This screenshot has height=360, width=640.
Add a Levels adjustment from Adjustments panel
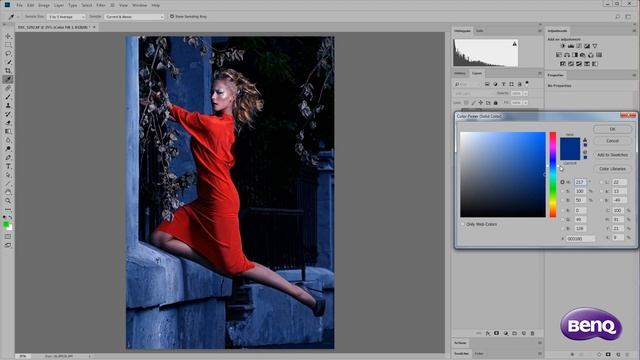(x=571, y=46)
